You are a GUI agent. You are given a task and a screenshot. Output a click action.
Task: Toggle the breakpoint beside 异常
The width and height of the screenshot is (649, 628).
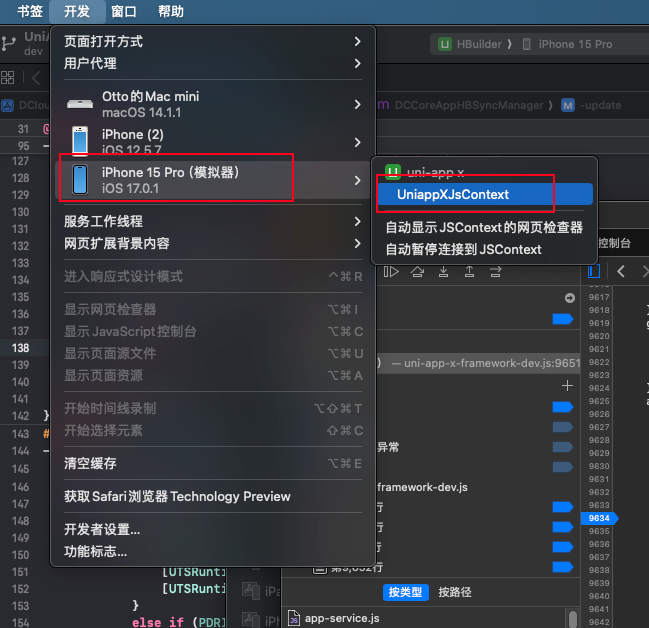[563, 447]
